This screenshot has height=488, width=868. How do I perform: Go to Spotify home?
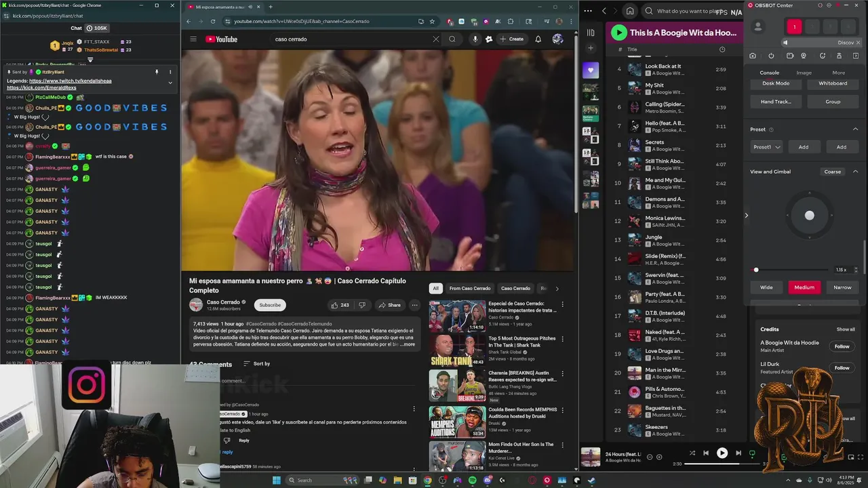tap(630, 11)
